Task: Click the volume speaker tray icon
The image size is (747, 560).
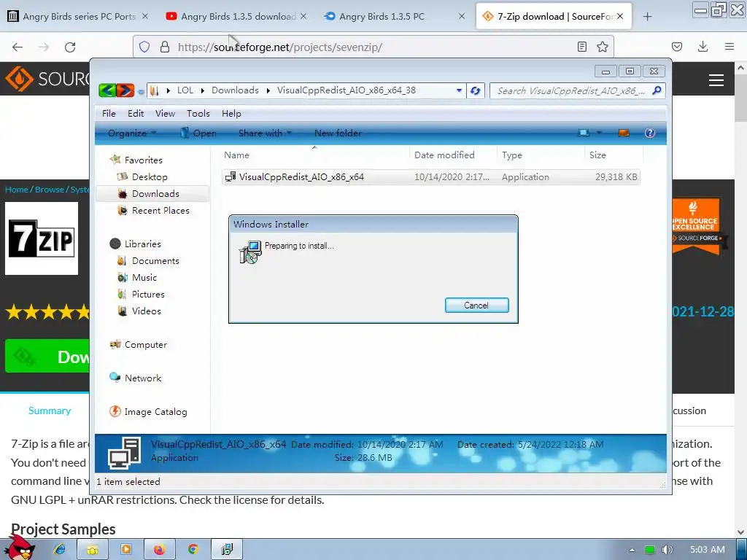Action: click(667, 550)
